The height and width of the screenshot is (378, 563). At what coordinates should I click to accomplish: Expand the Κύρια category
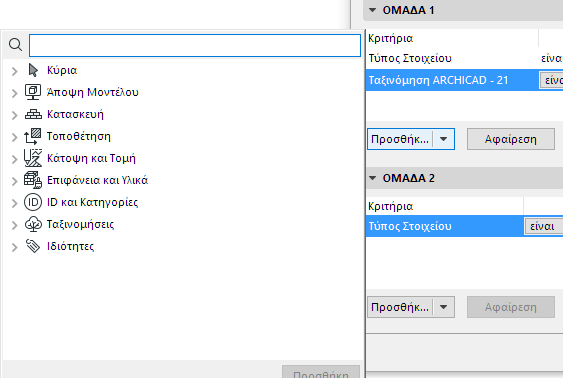pyautogui.click(x=14, y=71)
